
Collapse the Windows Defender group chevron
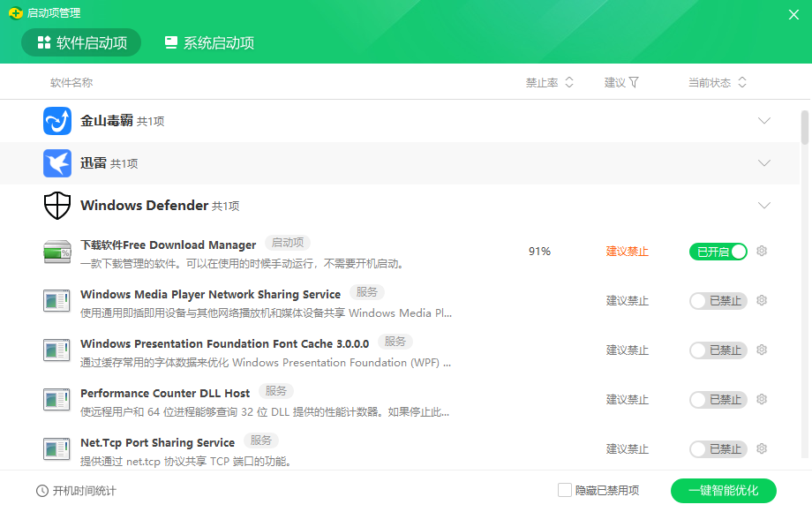pos(763,206)
